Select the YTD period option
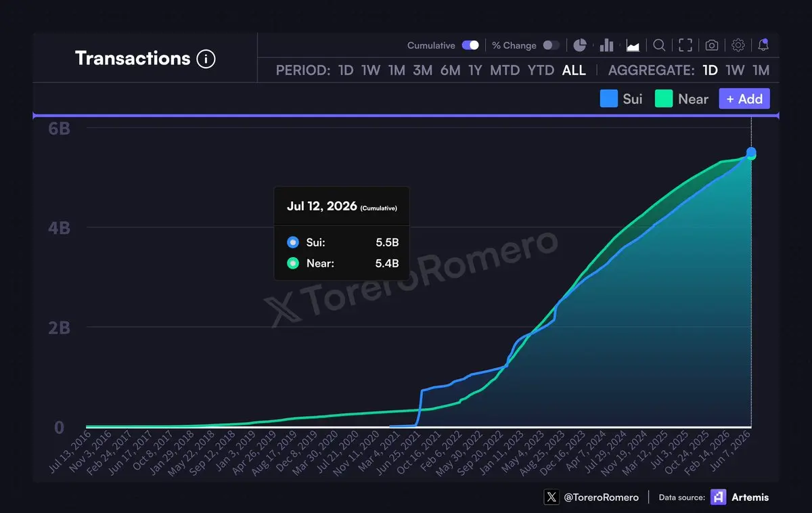The height and width of the screenshot is (513, 812). click(541, 70)
